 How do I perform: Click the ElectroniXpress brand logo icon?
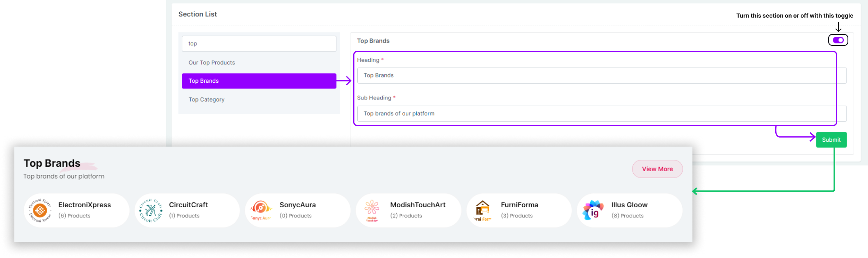click(40, 210)
